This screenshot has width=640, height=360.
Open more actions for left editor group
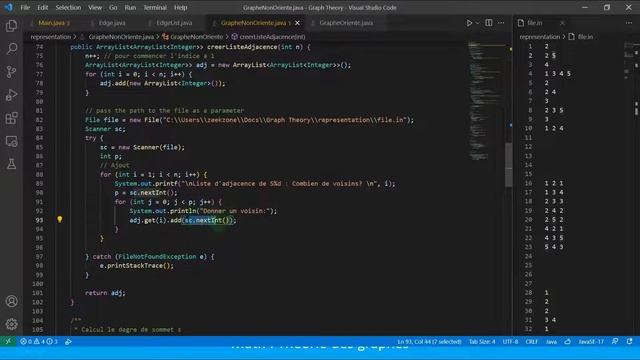coord(501,23)
